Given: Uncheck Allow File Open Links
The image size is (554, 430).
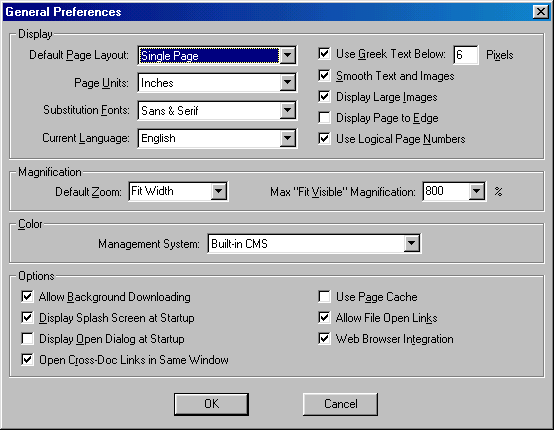Looking at the screenshot, I should tap(324, 318).
